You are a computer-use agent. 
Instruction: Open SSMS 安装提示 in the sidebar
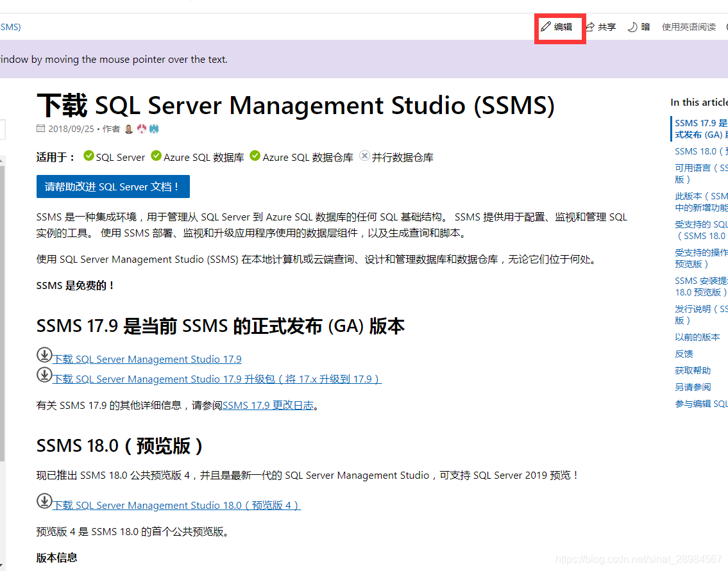(x=701, y=286)
